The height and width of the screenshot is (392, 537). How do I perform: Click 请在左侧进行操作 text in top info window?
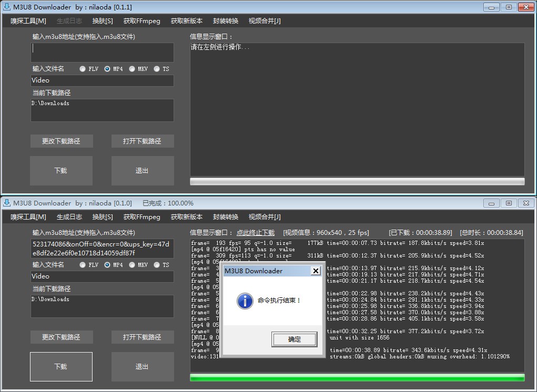(x=220, y=47)
